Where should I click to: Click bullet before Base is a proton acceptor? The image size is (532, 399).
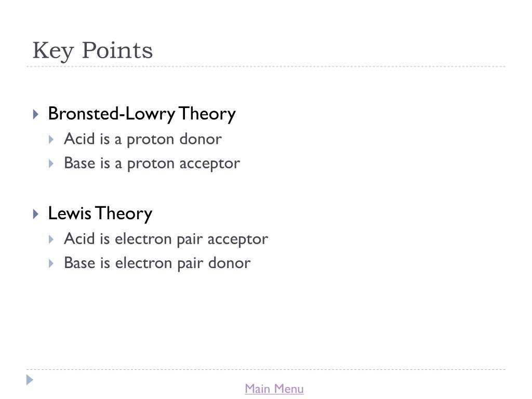51,164
